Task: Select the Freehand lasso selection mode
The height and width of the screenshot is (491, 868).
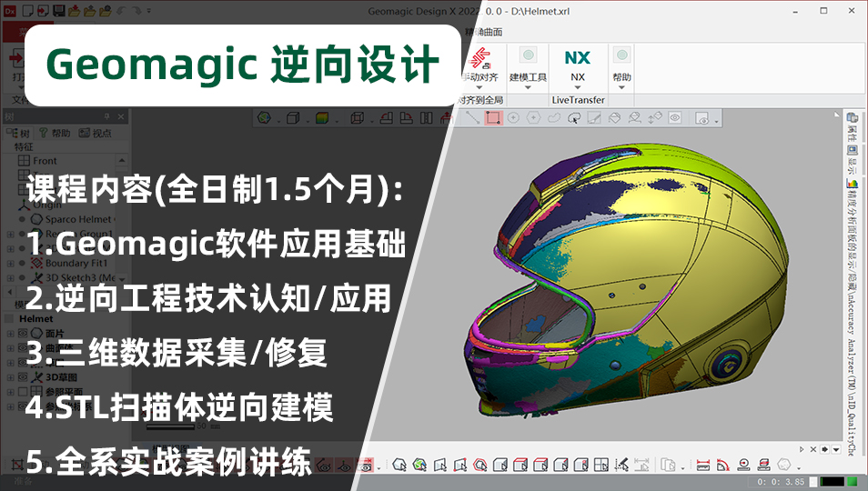Action: [554, 118]
